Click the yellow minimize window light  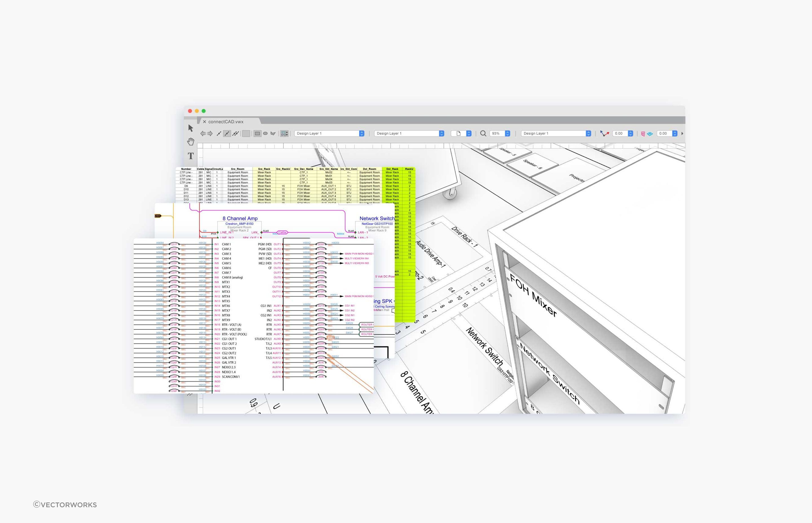coord(197,111)
